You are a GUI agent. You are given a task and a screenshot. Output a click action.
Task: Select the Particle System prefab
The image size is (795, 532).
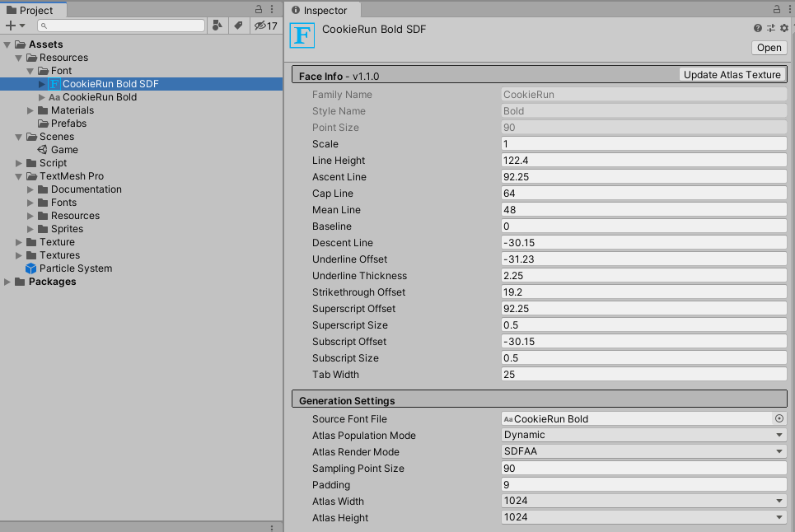coord(76,268)
